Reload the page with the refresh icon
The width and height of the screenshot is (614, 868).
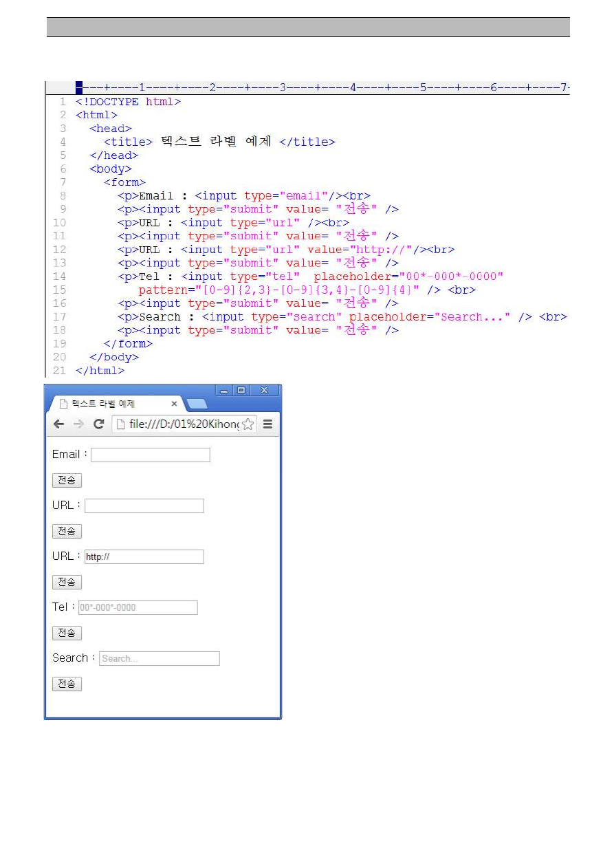[x=99, y=424]
